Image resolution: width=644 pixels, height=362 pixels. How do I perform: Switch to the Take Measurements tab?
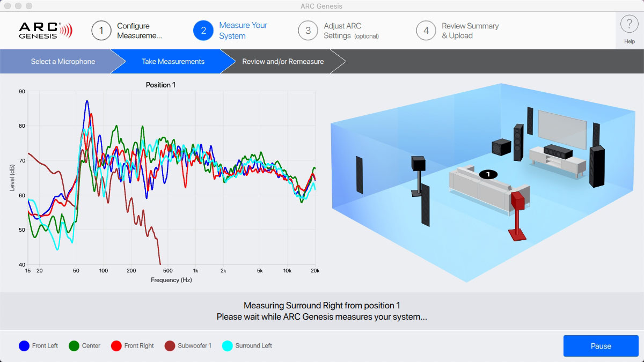(173, 62)
